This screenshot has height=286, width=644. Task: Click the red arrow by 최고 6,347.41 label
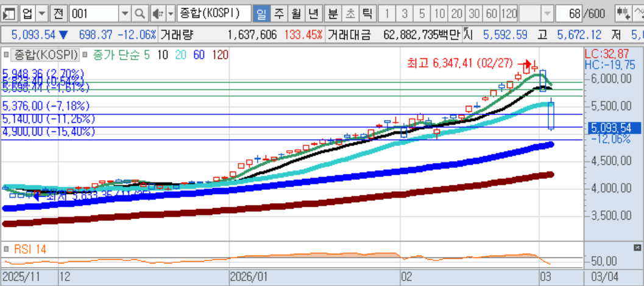click(523, 64)
